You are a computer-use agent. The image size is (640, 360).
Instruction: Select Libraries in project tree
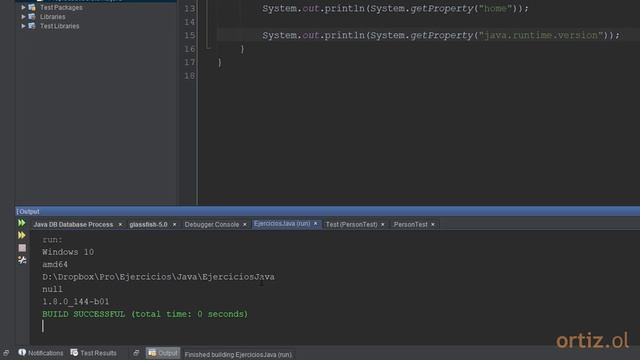click(53, 17)
